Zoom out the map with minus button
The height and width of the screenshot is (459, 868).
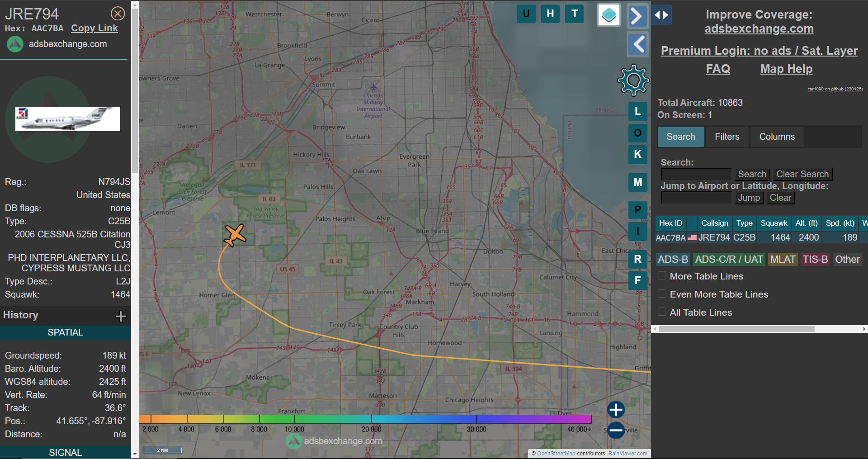pyautogui.click(x=616, y=430)
